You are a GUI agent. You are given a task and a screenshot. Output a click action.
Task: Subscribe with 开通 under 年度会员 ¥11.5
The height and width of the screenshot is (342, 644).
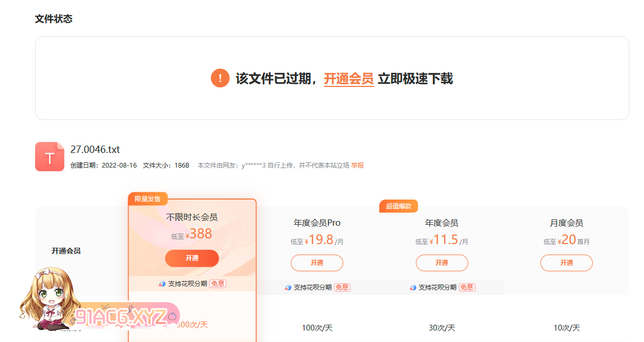click(x=442, y=263)
